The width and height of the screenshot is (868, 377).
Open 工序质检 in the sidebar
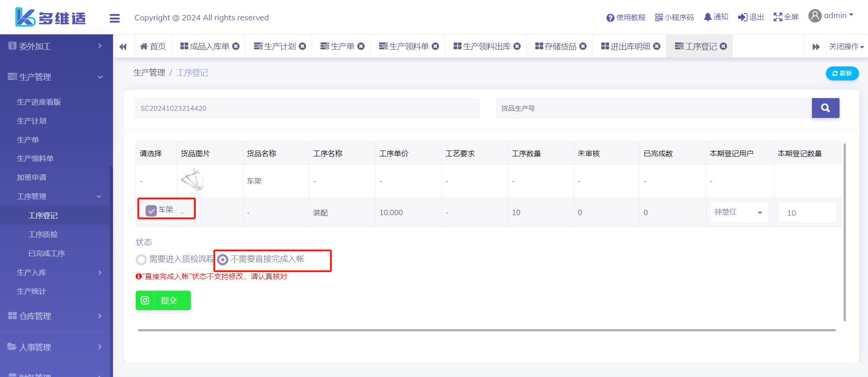(43, 234)
